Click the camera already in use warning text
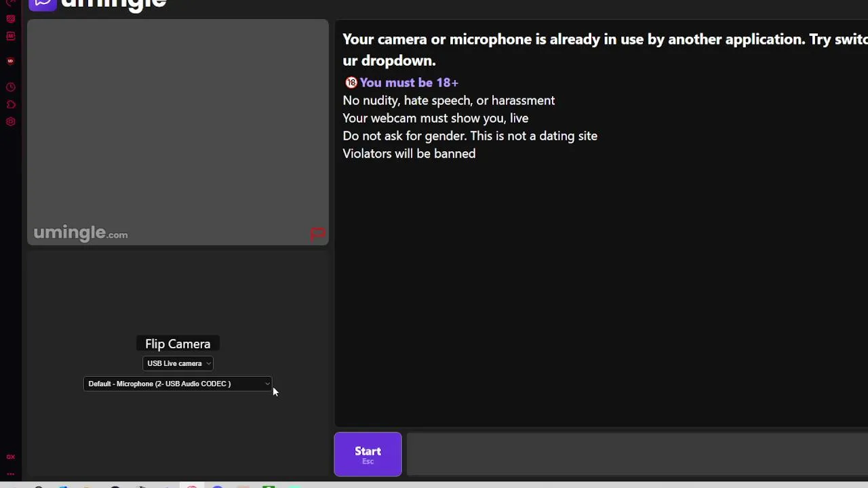 tap(605, 49)
